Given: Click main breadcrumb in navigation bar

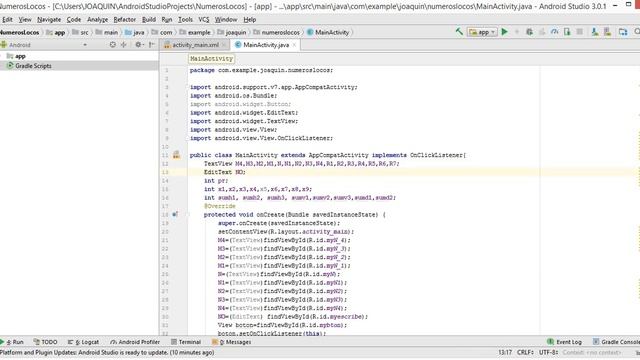Looking at the screenshot, I should (107, 32).
